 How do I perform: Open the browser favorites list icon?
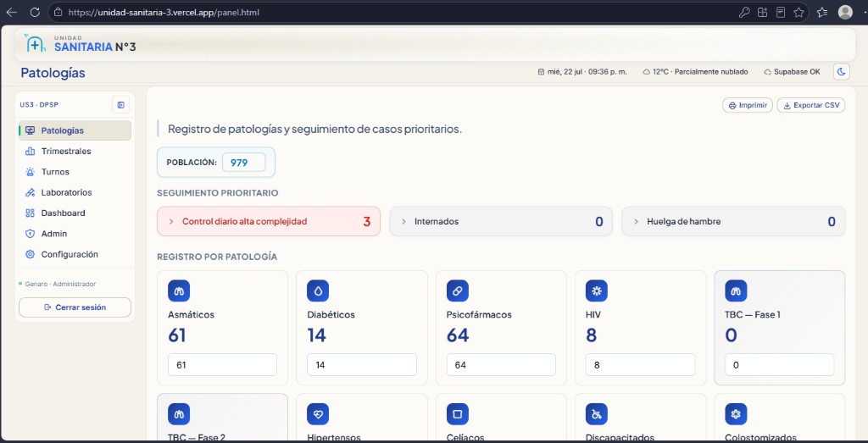pos(822,12)
